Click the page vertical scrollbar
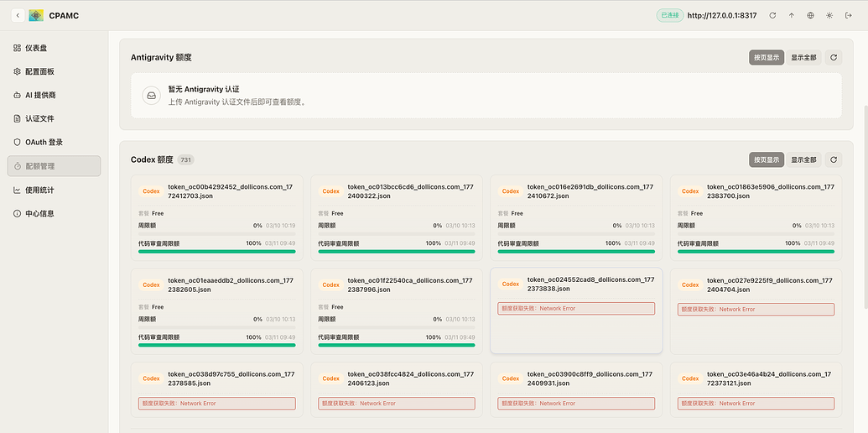Image resolution: width=868 pixels, height=433 pixels. coord(865,206)
